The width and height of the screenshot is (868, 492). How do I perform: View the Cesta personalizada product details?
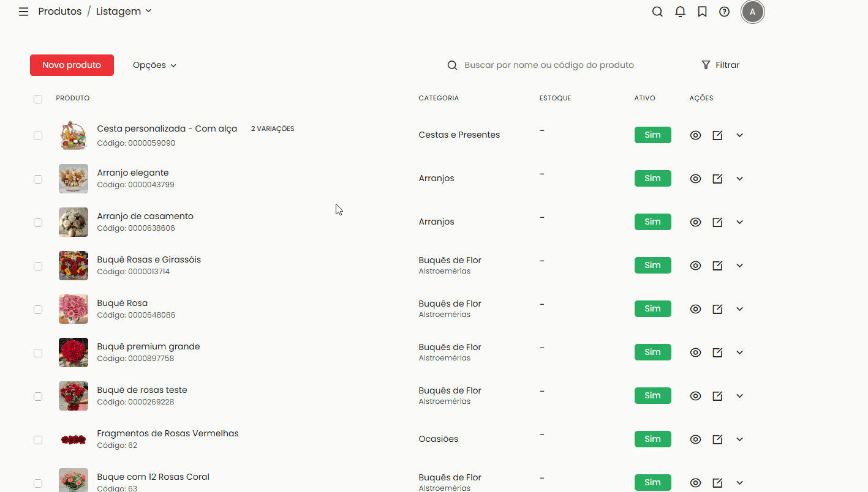(695, 135)
